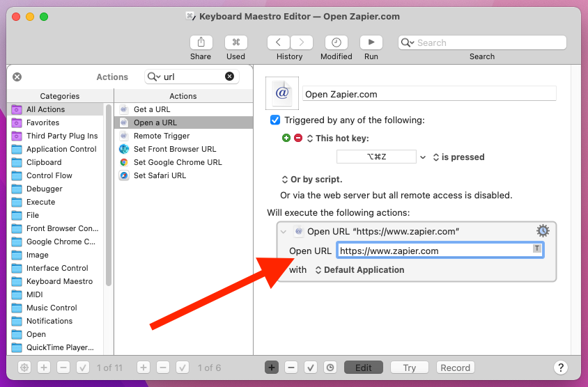Screen dimensions: 588x387
Task: Click the Edit button
Action: (x=364, y=368)
